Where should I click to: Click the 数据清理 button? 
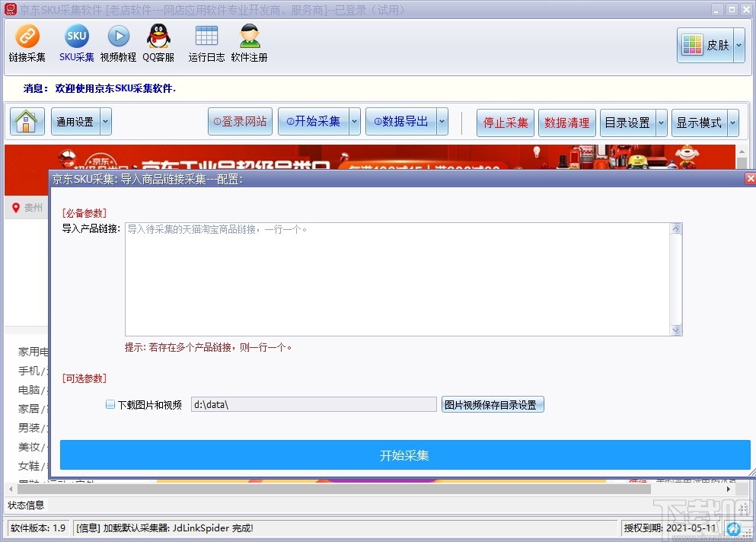567,121
